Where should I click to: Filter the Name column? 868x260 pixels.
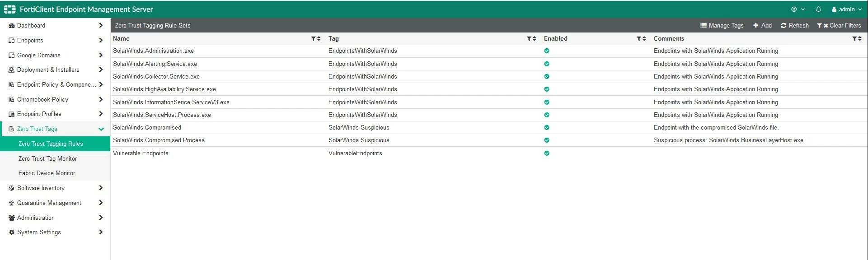tap(313, 39)
